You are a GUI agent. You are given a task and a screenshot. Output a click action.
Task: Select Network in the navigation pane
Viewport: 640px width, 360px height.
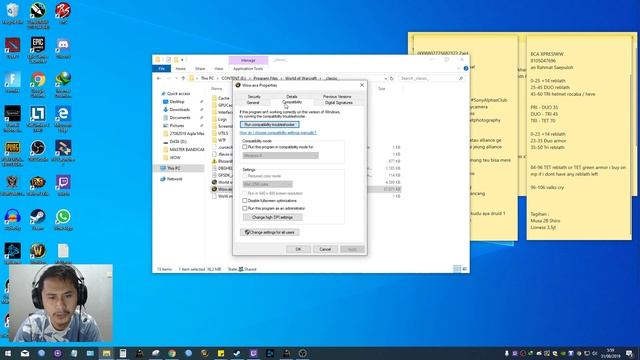174,179
